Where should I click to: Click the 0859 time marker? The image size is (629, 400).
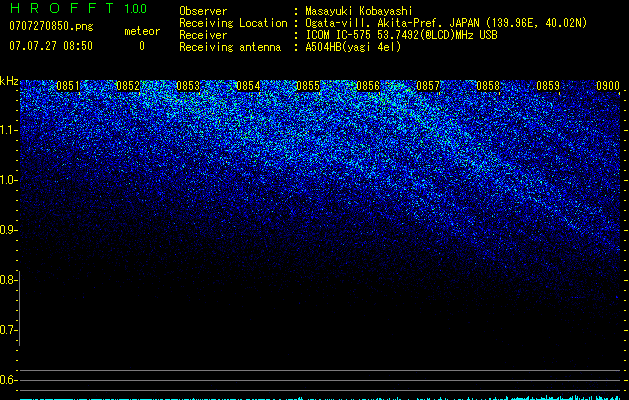point(548,86)
